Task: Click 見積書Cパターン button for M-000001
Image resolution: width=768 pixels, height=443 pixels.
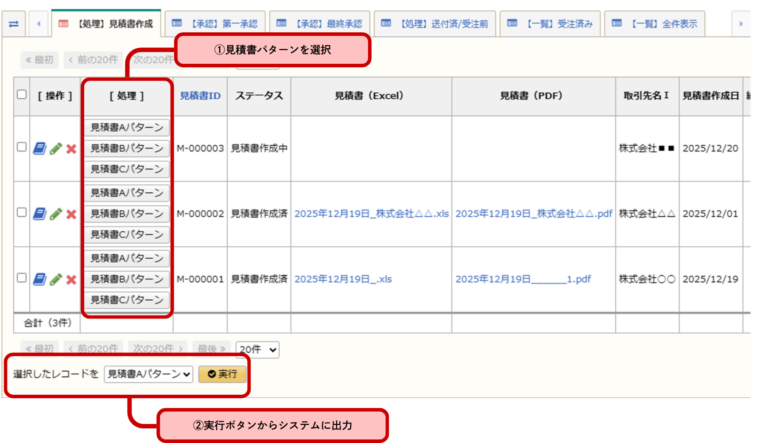Action: pyautogui.click(x=127, y=300)
